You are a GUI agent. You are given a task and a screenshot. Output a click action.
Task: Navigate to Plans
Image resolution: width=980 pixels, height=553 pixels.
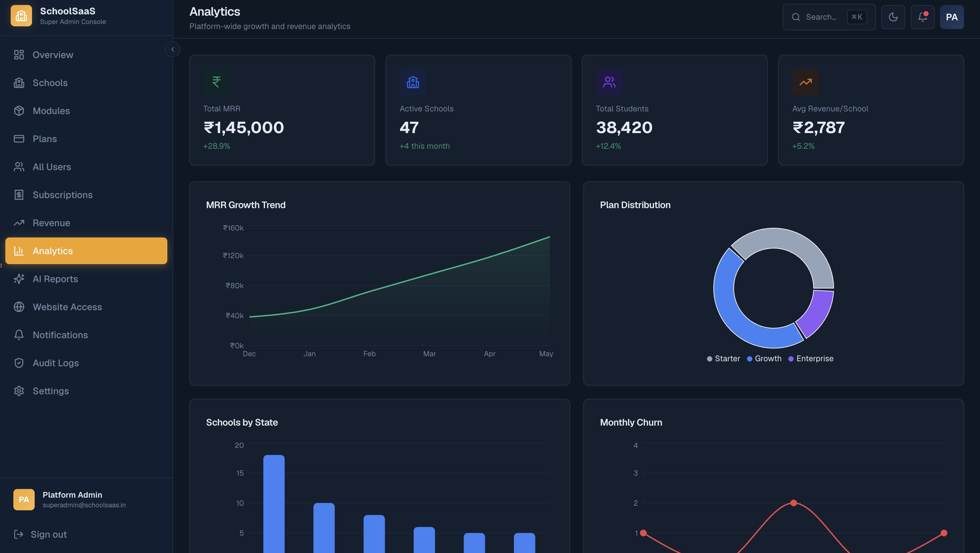click(86, 139)
